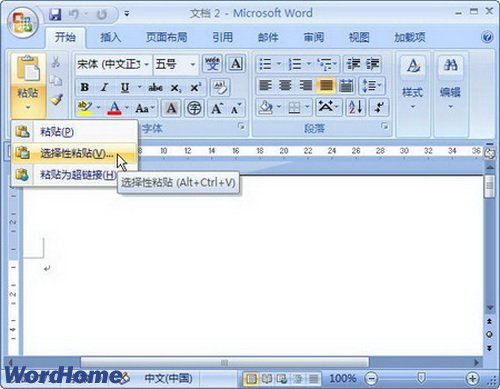Open the font name box 宋体
Viewport: 500px width, 389px height.
(113, 64)
